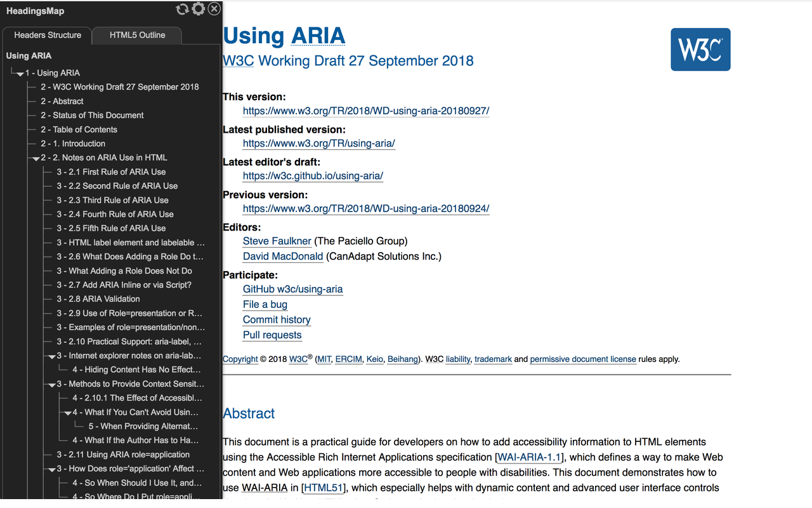Go to 'Abstract' heading in sidebar
812x508 pixels.
62,101
